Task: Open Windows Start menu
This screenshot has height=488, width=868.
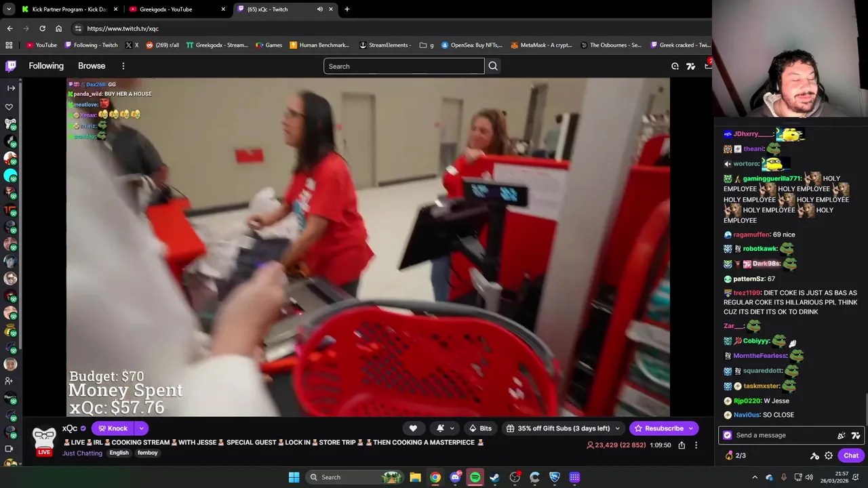Action: 294,477
